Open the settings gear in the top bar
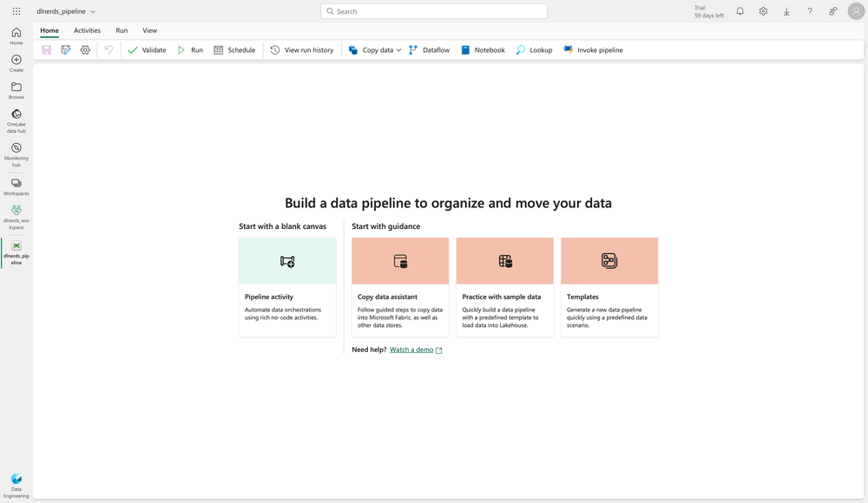This screenshot has width=868, height=503. point(764,11)
